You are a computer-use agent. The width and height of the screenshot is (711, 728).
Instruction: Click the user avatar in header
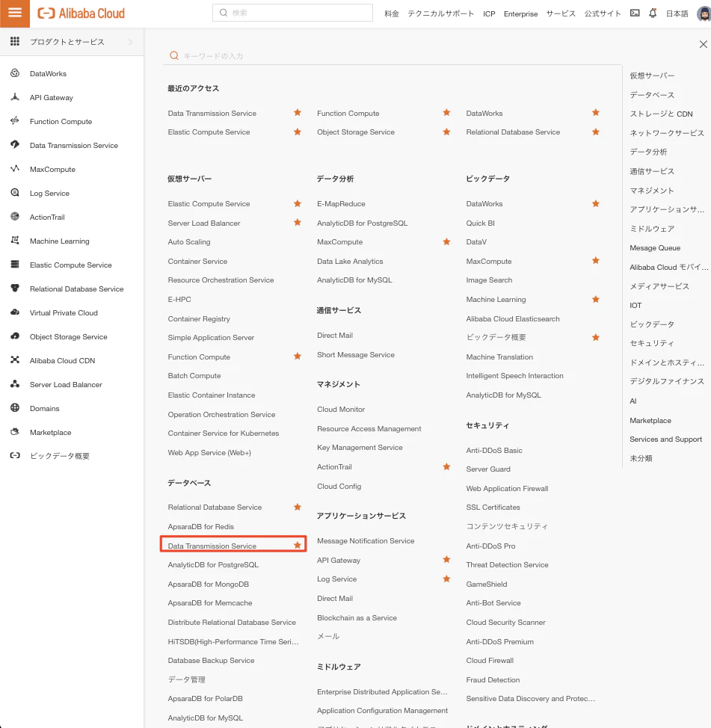(704, 13)
